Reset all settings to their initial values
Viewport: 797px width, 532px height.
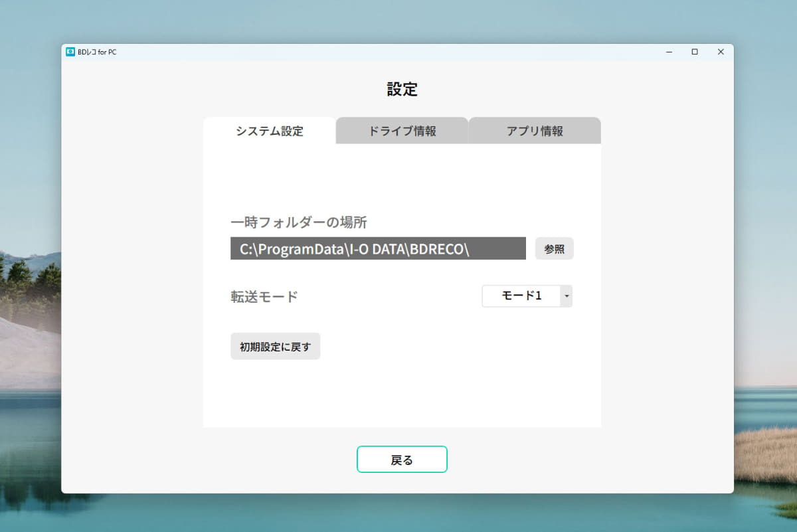tap(275, 346)
